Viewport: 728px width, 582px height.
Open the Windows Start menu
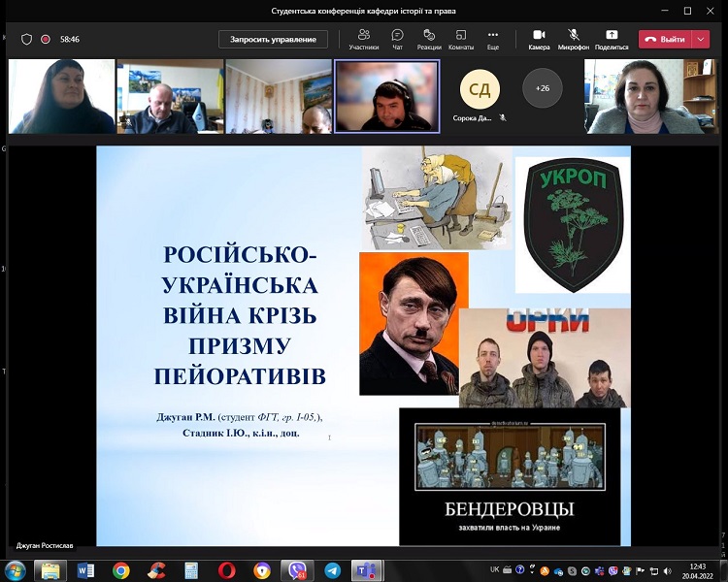tap(15, 570)
